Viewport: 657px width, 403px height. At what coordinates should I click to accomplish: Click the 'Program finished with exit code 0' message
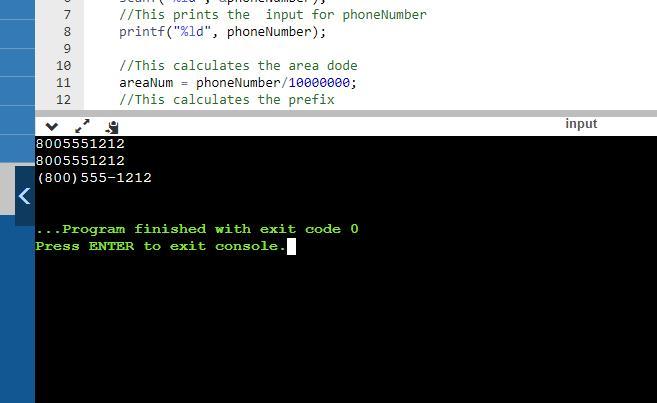tap(197, 229)
